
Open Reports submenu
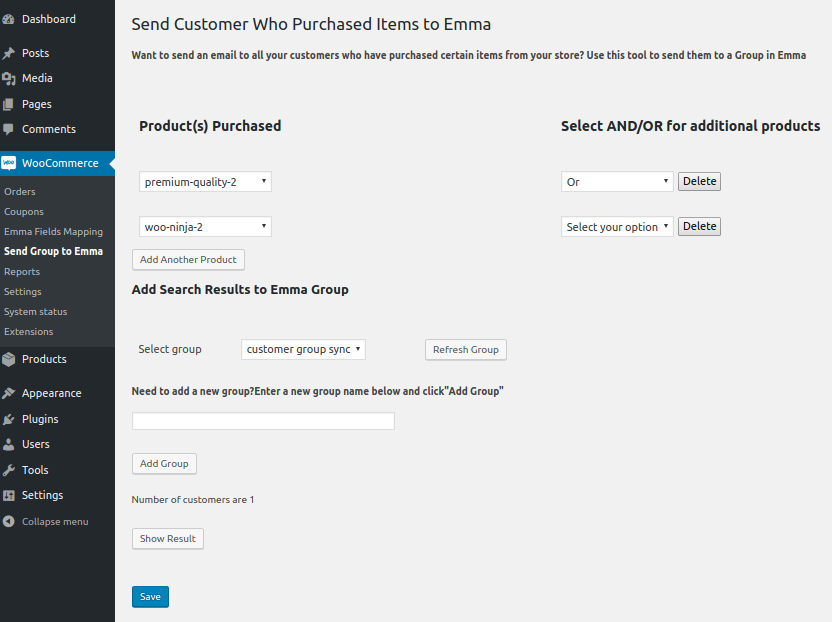22,272
